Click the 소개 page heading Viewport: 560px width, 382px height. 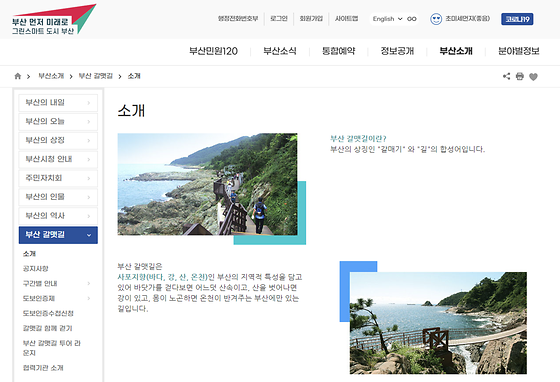click(131, 111)
